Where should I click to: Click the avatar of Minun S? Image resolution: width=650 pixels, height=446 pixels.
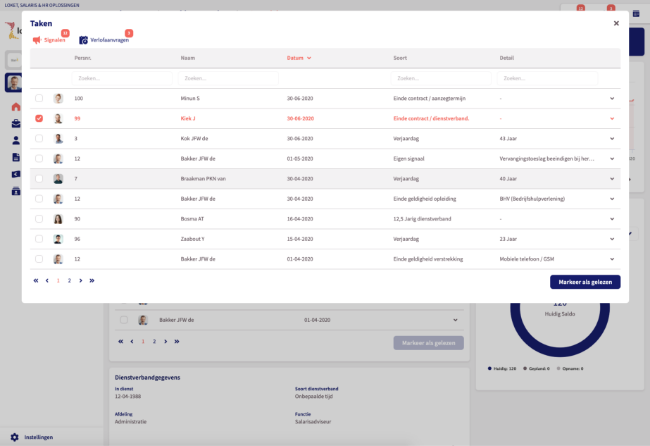(58, 98)
